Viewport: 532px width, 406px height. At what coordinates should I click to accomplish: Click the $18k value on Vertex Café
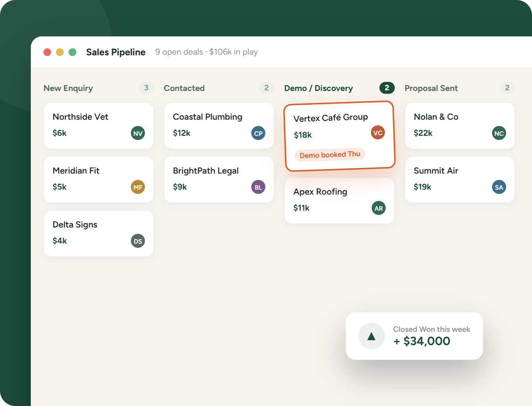click(x=303, y=135)
